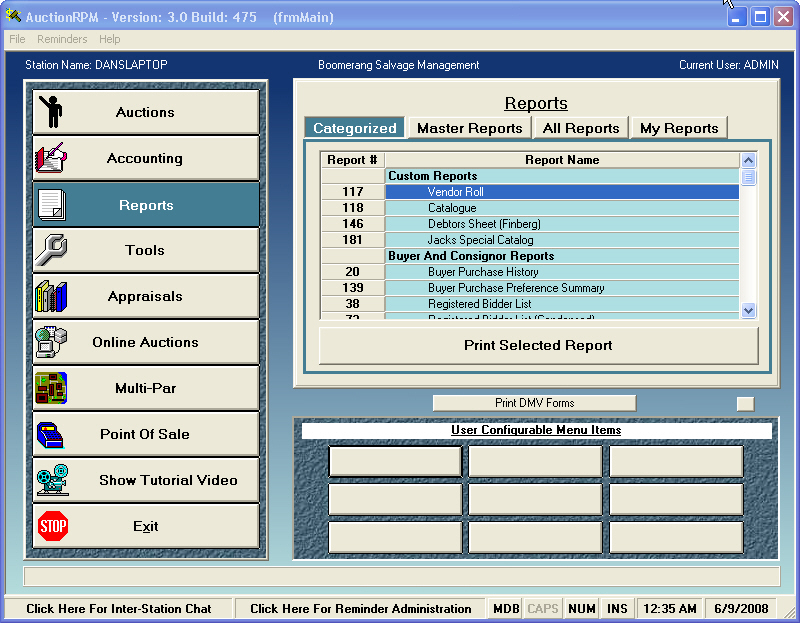
Task: Click the Reports underlined heading
Action: [536, 103]
